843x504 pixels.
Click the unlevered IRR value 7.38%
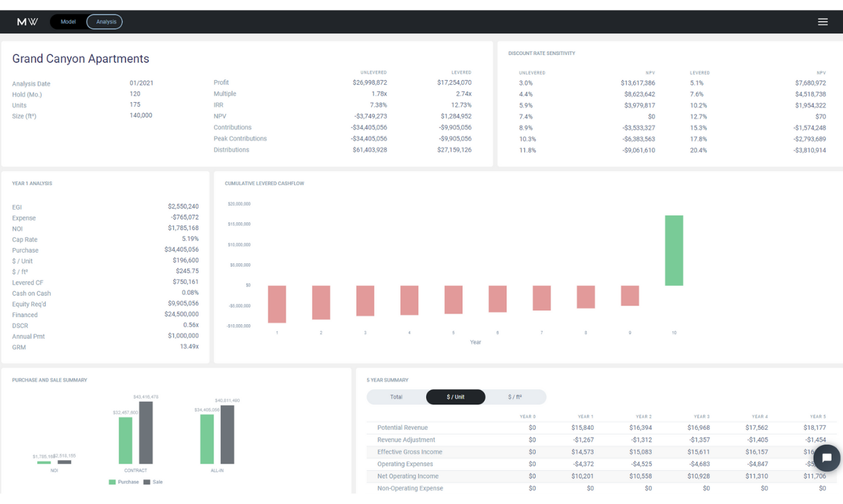(378, 105)
